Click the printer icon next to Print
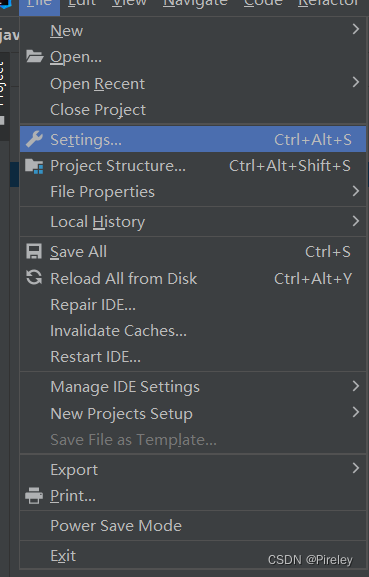369x577 pixels. coord(34,496)
